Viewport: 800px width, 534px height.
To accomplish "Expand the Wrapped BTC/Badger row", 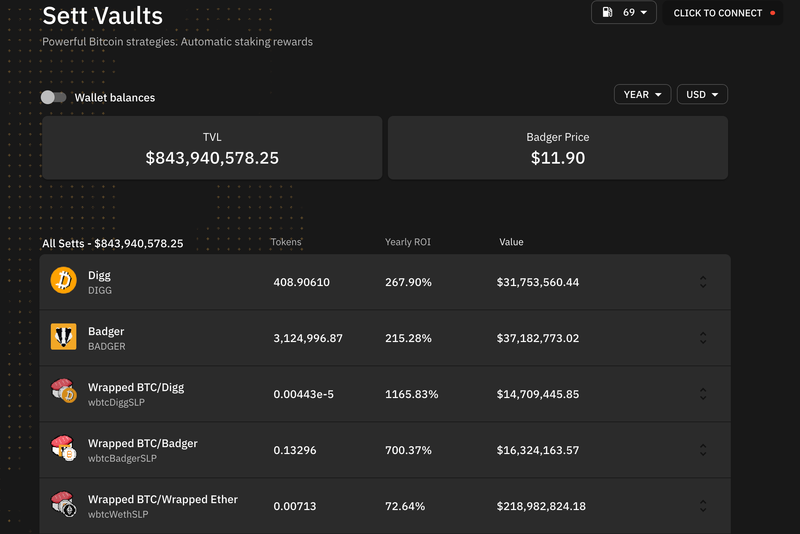I will click(x=703, y=450).
